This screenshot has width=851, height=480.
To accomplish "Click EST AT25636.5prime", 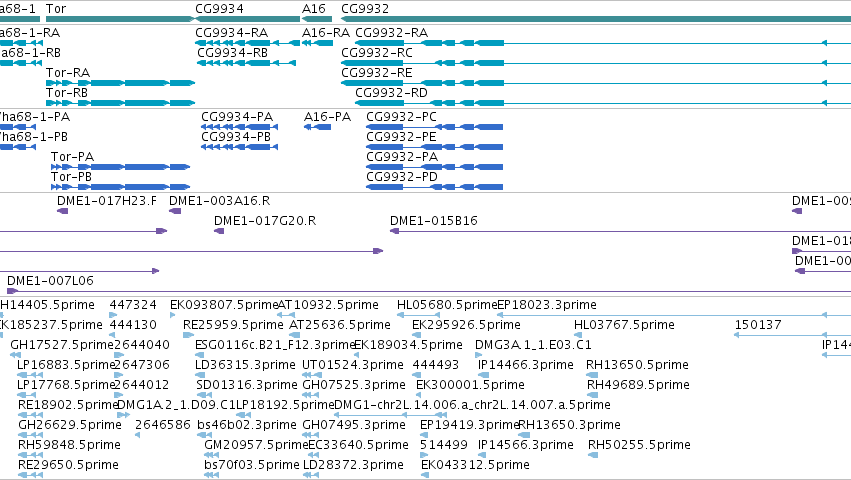I will click(340, 325).
